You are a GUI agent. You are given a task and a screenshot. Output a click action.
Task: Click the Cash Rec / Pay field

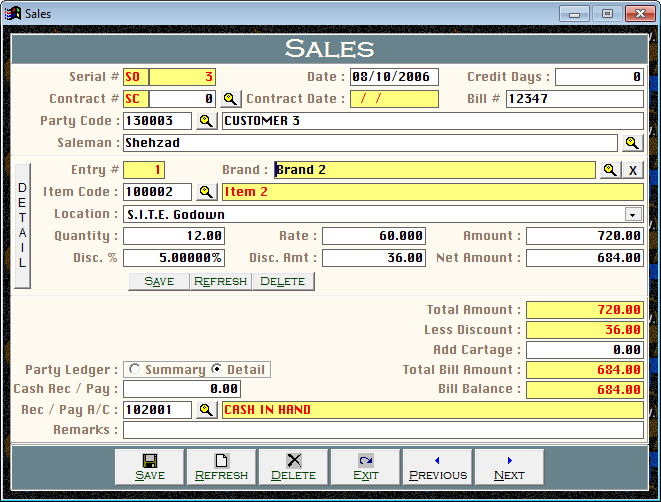(182, 389)
